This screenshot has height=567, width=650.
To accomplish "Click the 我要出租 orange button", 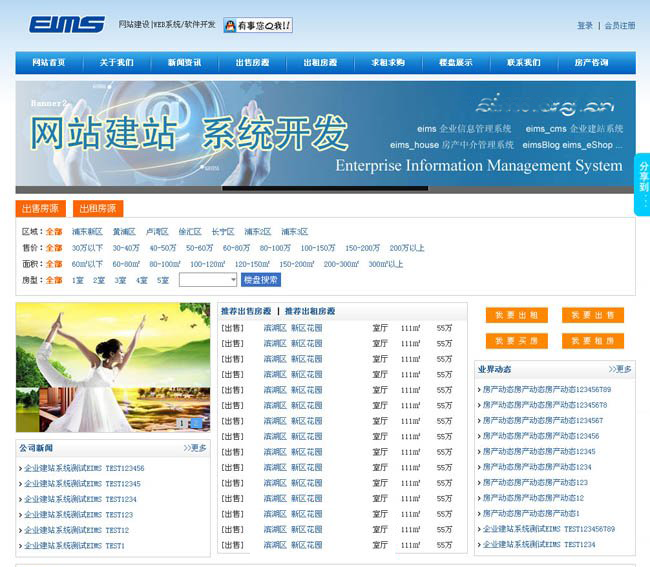I will pyautogui.click(x=517, y=315).
